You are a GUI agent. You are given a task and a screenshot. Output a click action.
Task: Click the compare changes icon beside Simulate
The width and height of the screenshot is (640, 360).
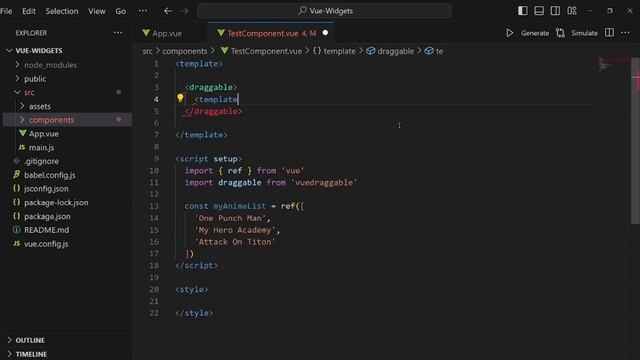560,33
